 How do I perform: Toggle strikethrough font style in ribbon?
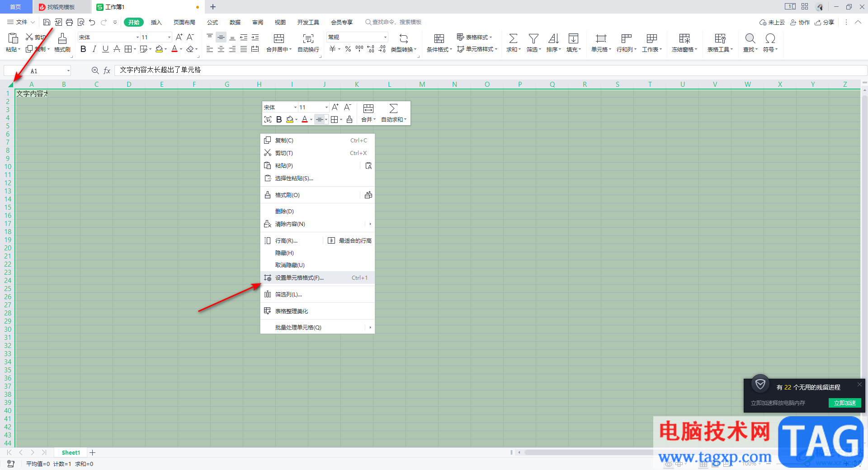coord(117,49)
